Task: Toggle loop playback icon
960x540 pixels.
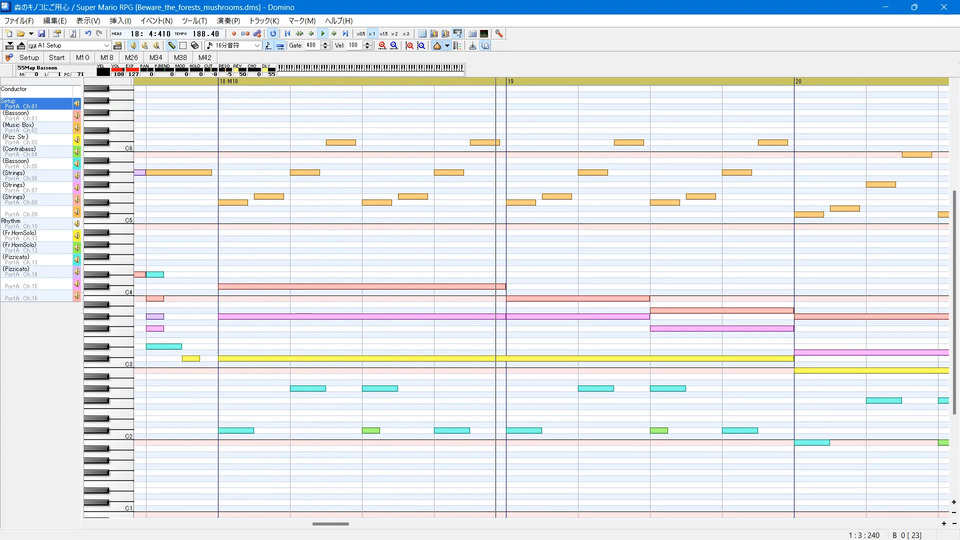Action: [273, 34]
